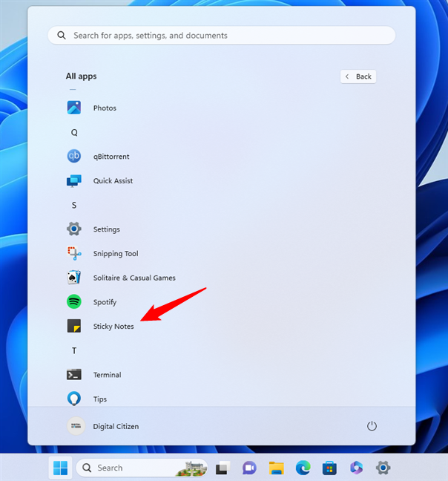Launch Sticky Notes icon
Image resolution: width=448 pixels, height=481 pixels.
tap(74, 326)
